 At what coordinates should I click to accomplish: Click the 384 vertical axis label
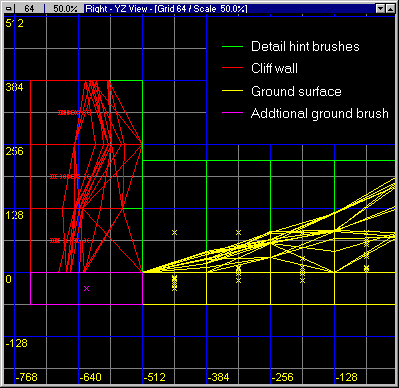point(15,87)
